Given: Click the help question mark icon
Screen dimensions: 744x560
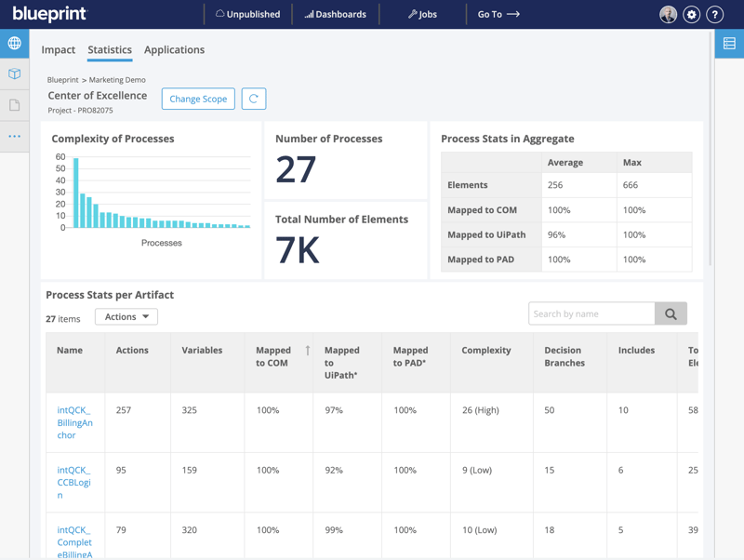Looking at the screenshot, I should [x=714, y=15].
